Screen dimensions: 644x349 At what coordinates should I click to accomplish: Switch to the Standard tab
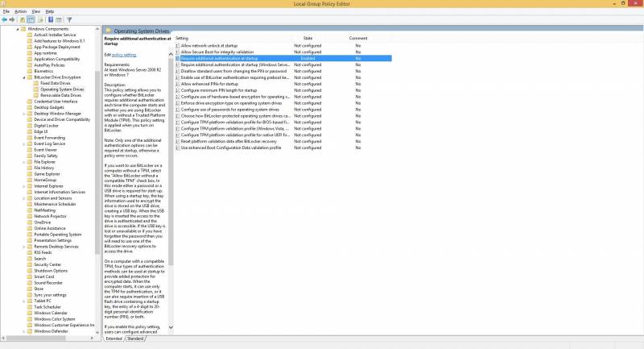(135, 339)
